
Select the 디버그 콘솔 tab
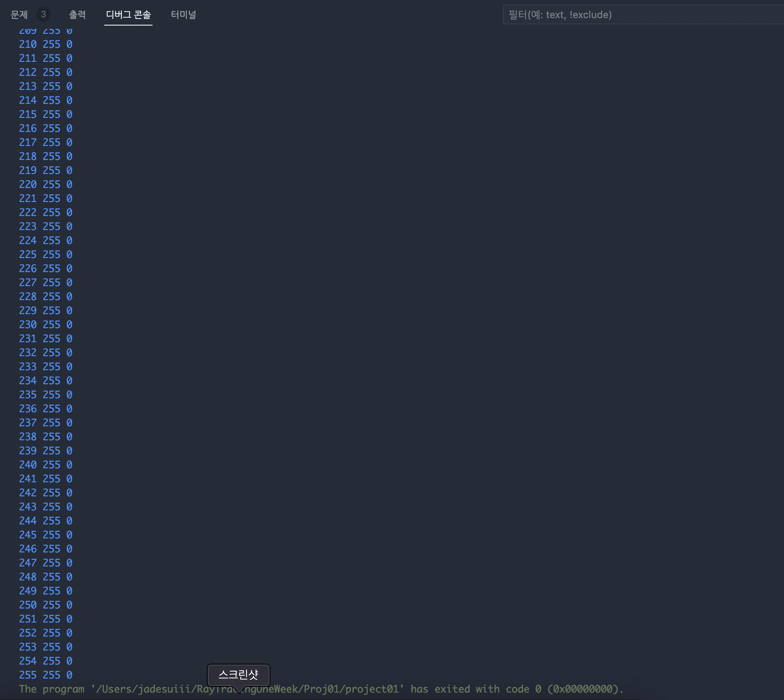pos(128,15)
